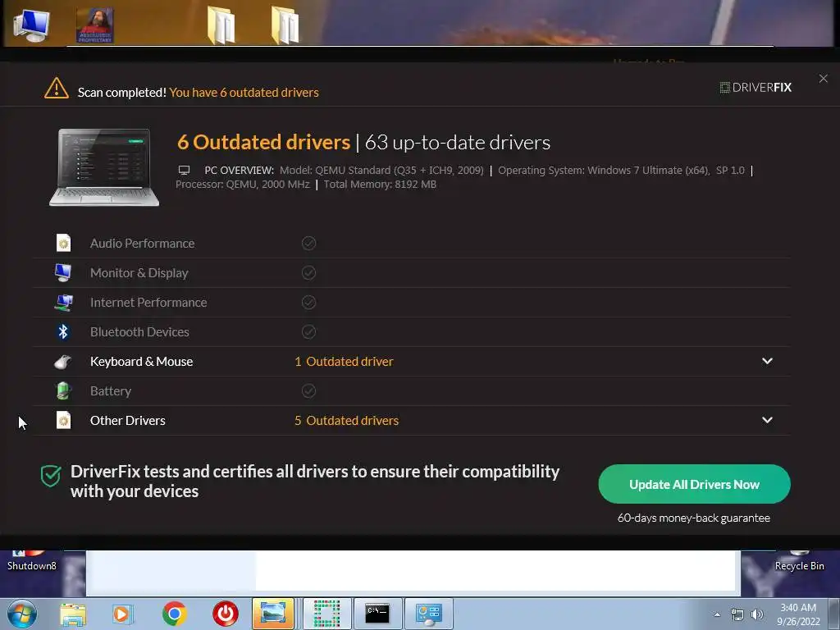Show hidden system tray icons
Screen dimensions: 840x630
[717, 614]
